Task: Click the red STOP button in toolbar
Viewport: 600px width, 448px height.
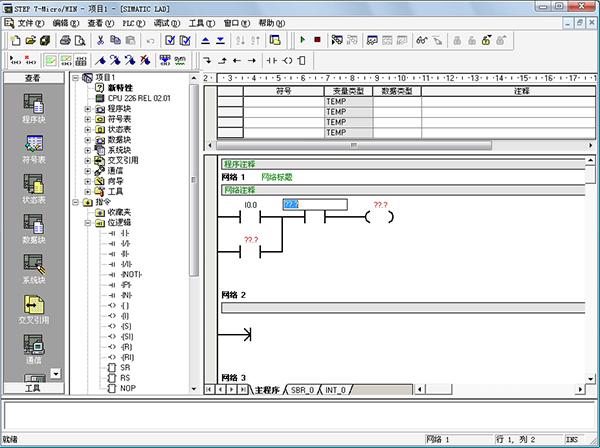Action: pos(317,40)
